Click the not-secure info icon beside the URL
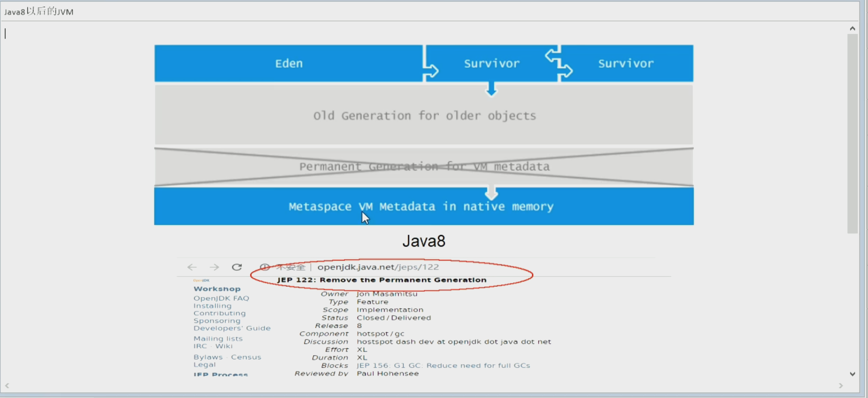 [x=265, y=267]
